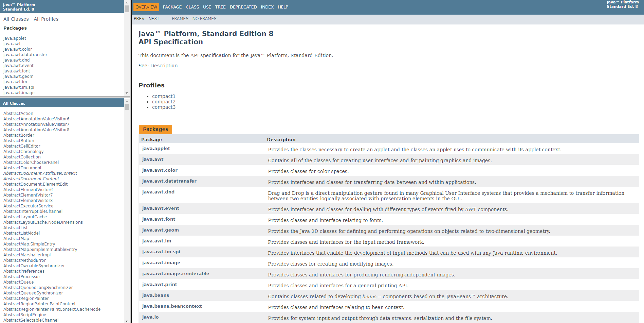644x323 pixels.
Task: Open java.beans in the Packages table
Action: point(155,295)
